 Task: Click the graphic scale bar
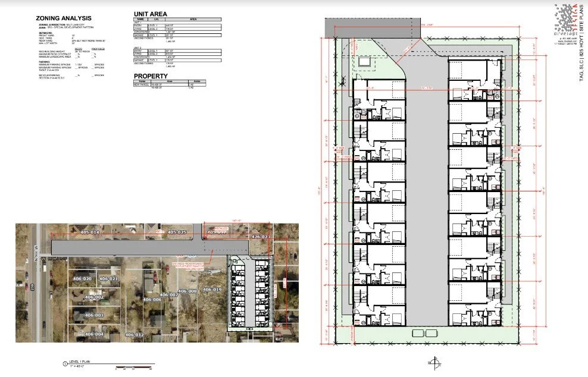(x=133, y=367)
